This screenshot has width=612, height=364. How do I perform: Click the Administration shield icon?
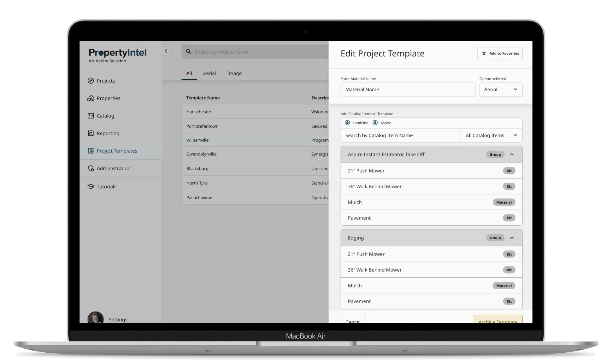(91, 168)
